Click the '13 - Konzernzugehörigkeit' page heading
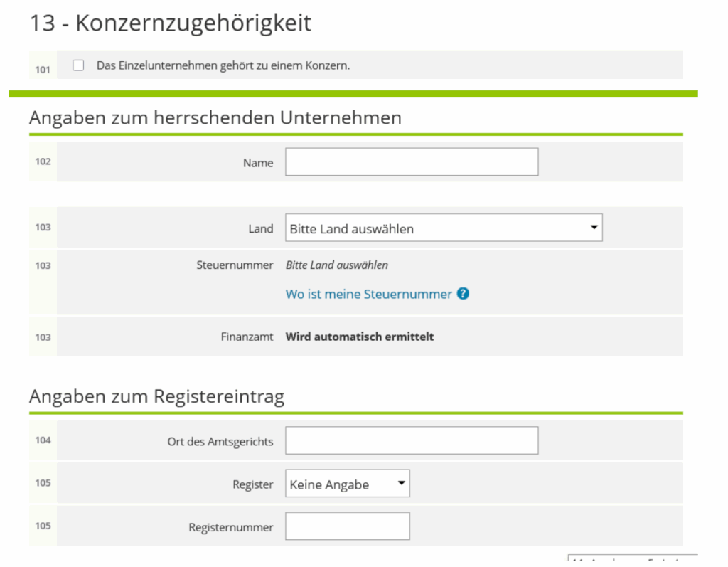This screenshot has height=567, width=728. (x=170, y=23)
